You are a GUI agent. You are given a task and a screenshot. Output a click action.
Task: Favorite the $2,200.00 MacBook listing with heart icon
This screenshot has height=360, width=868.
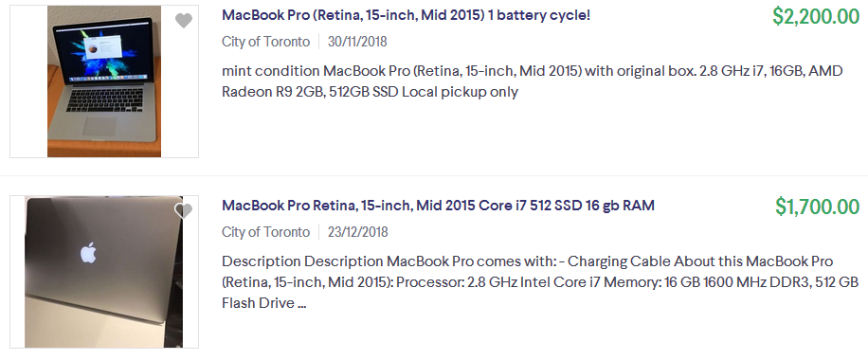point(183,21)
